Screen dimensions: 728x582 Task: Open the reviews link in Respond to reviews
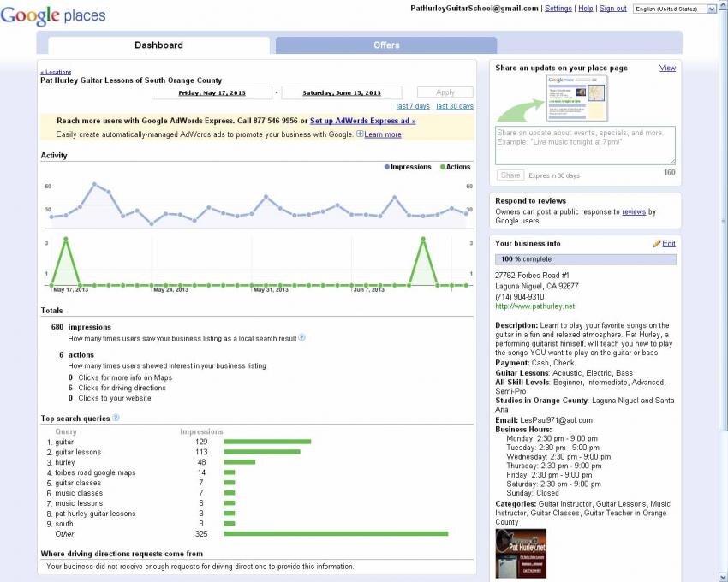634,211
